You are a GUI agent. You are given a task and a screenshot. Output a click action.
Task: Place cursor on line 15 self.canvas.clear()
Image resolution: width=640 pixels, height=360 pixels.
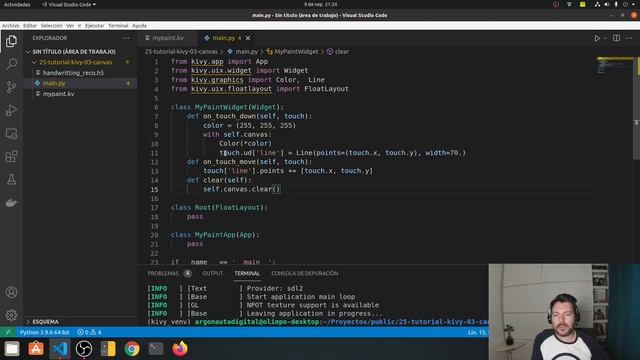point(242,189)
